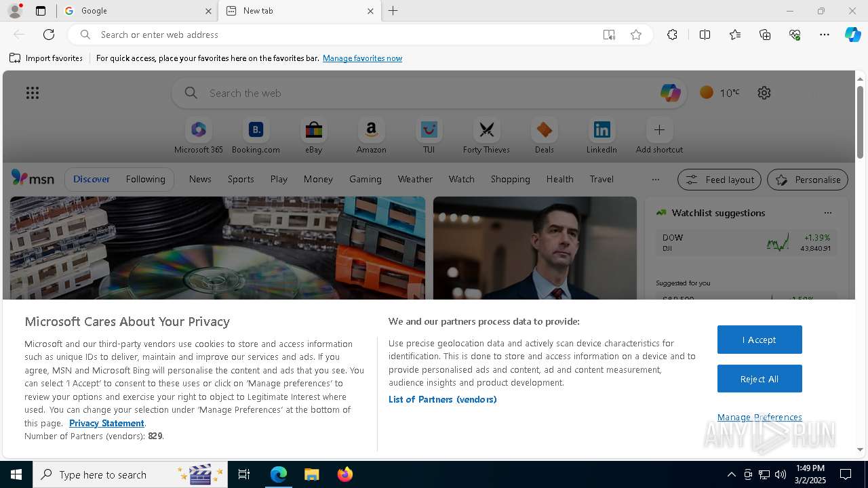Close the New tab tab
Viewport: 868px width, 488px height.
pos(370,11)
